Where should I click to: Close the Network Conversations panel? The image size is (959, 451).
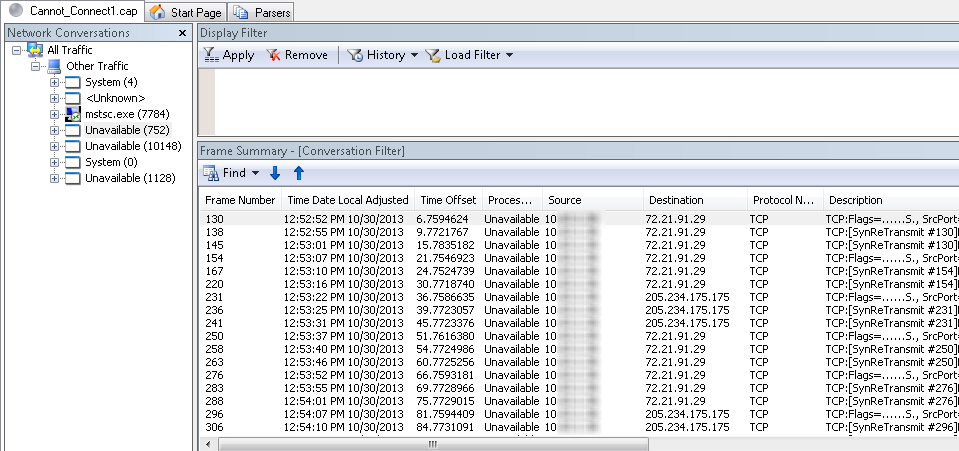click(182, 33)
